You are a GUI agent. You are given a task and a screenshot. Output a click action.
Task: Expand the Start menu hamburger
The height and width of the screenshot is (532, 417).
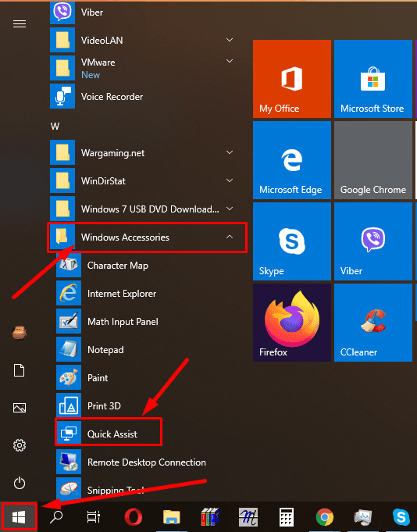[20, 23]
